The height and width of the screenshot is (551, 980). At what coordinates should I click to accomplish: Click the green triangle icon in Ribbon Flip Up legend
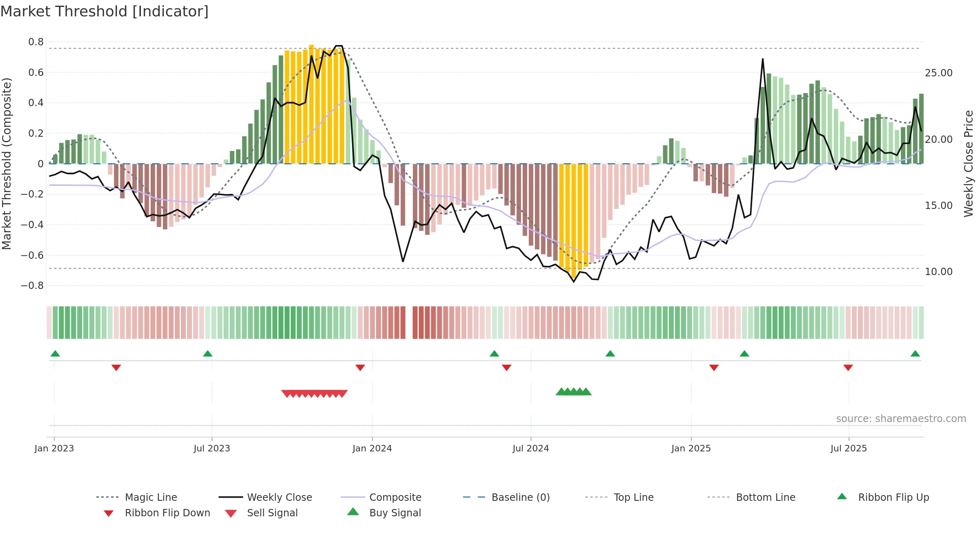842,496
